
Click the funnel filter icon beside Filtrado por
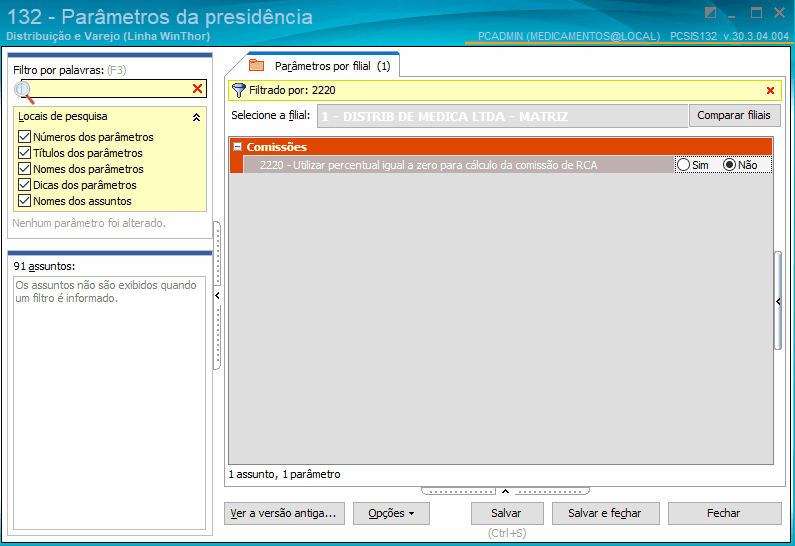click(238, 91)
